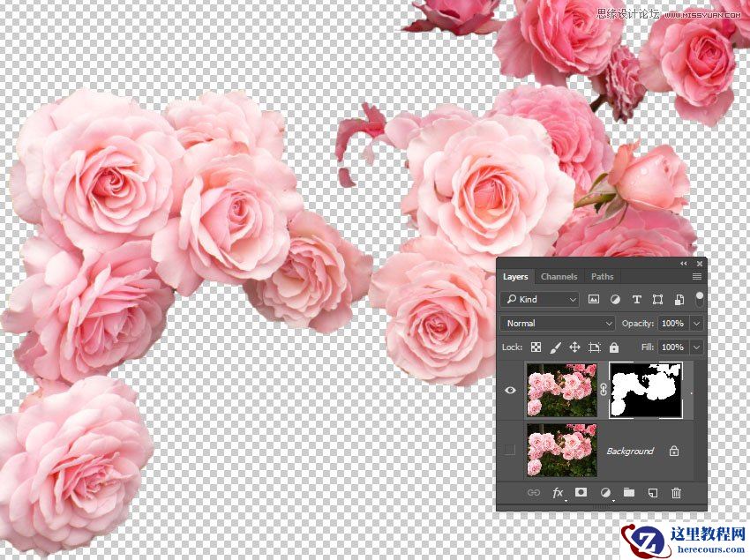
Task: Select the Add layer mask icon
Action: tap(581, 492)
